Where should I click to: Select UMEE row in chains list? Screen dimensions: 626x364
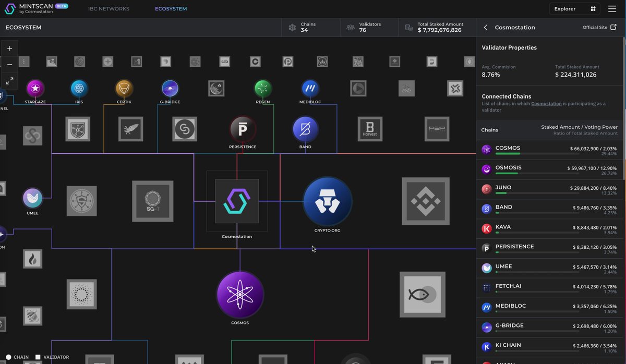click(x=550, y=269)
